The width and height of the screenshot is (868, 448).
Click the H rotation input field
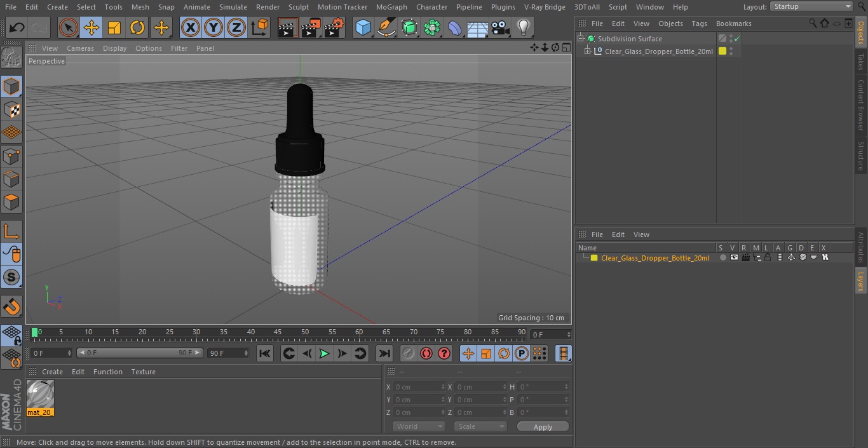(544, 387)
